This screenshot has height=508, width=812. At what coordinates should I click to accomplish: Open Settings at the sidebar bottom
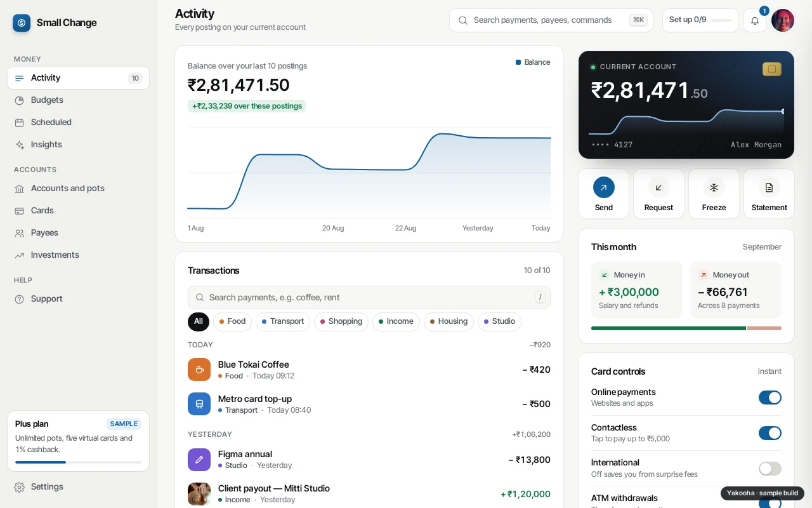coord(78,487)
